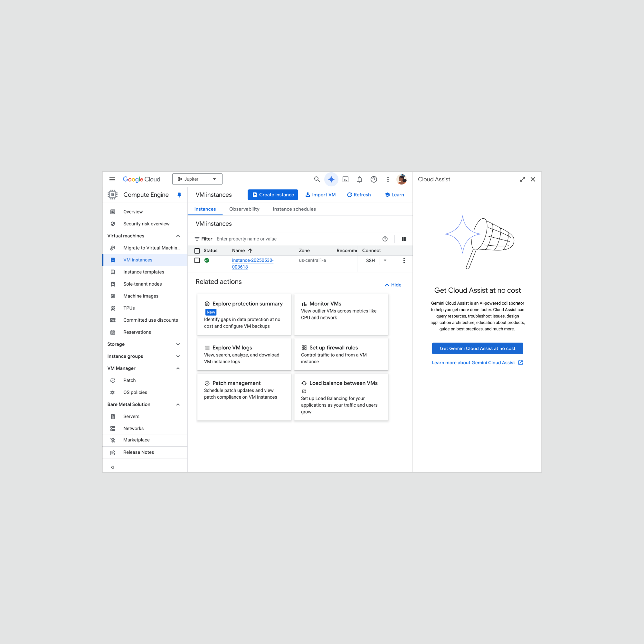Open more actions menu for the instance row

click(x=404, y=260)
